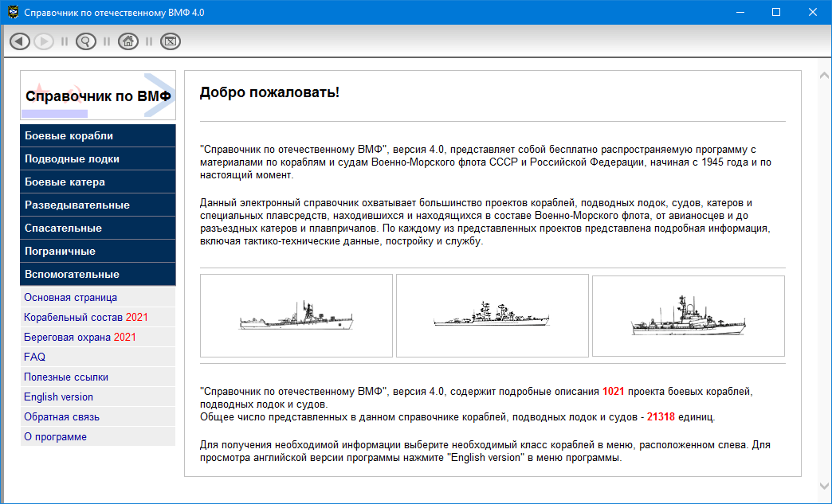Screen dimensions: 832x504
Task: Open the Вспомогательные category
Action: (98, 274)
